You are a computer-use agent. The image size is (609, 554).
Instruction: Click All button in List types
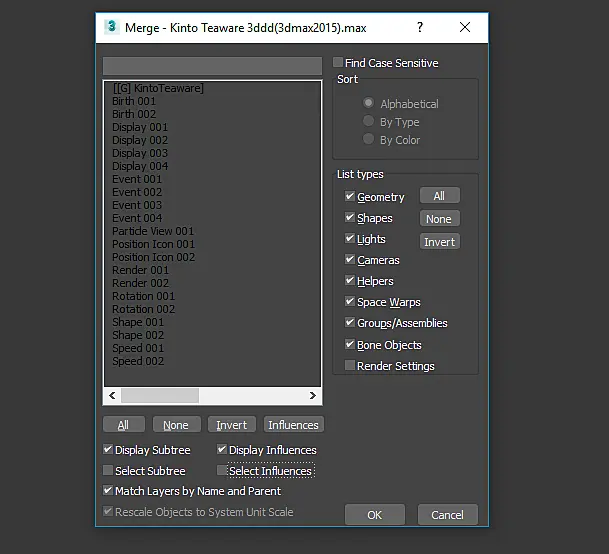point(440,195)
